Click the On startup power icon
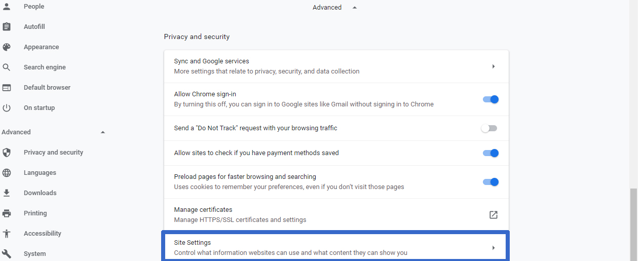Viewport: 644px width, 261px height. pyautogui.click(x=7, y=108)
